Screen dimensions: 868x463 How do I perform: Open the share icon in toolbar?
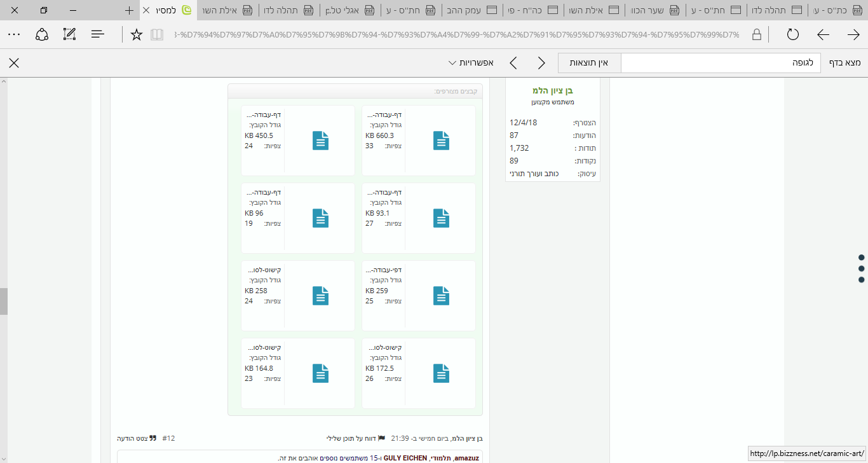(42, 34)
